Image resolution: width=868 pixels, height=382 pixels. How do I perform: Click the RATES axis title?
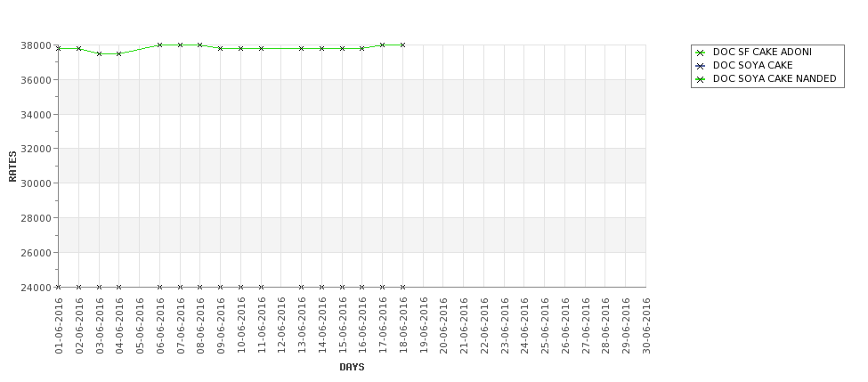(x=12, y=167)
